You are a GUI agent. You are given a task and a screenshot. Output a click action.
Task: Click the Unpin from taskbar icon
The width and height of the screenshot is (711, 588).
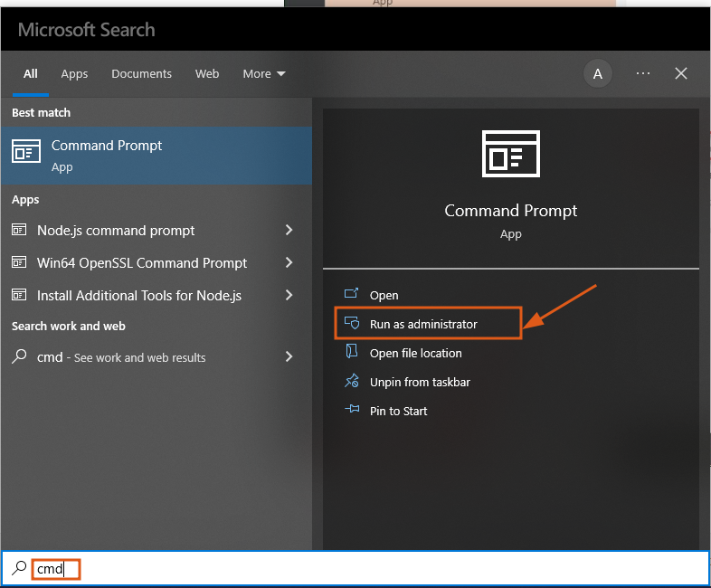(351, 381)
